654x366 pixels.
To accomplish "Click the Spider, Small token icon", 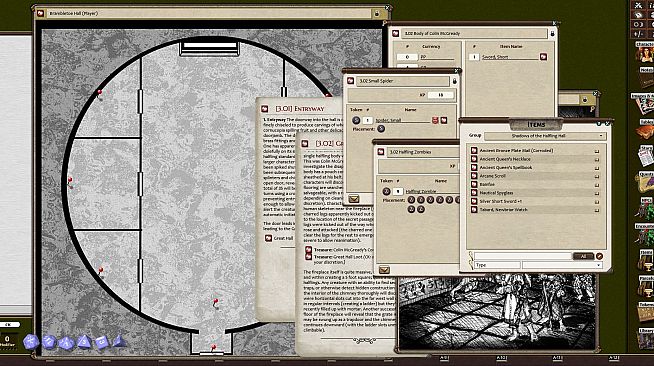I will [356, 120].
